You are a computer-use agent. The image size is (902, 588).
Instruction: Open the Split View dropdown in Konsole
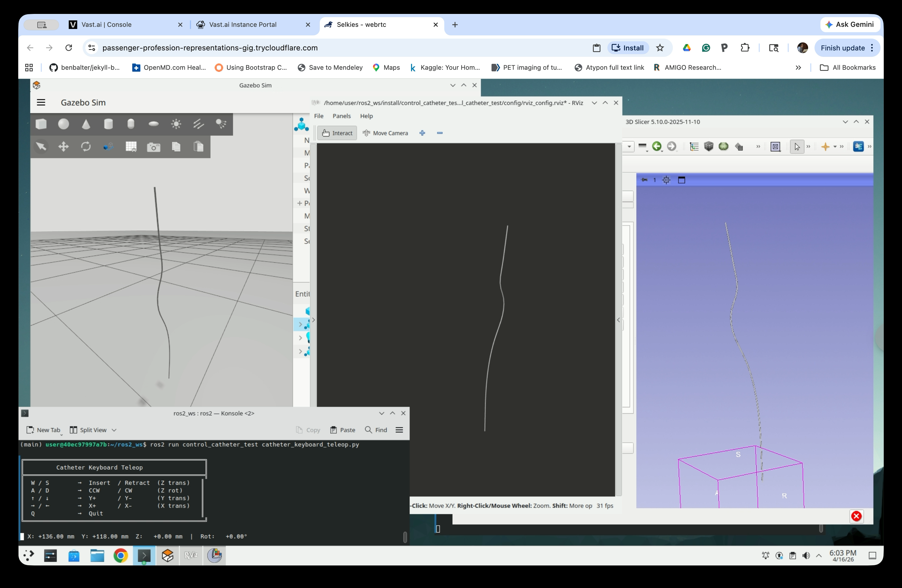[x=114, y=430]
